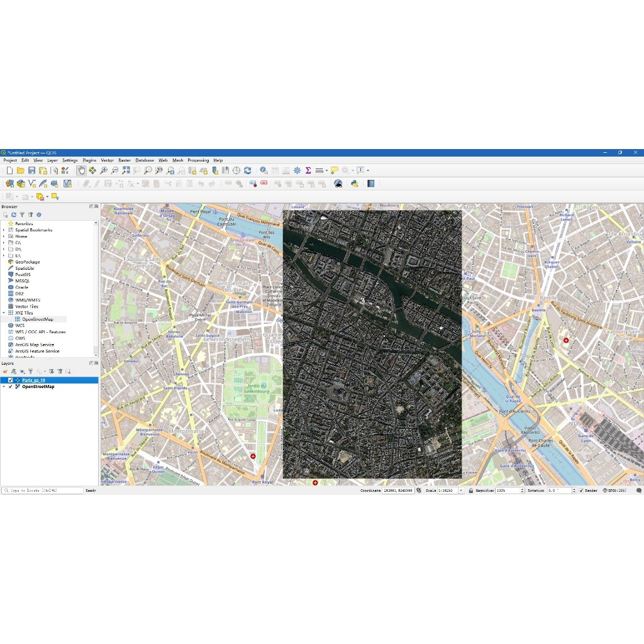Filter the legend in Layers panel
The image size is (644, 644).
(30, 371)
